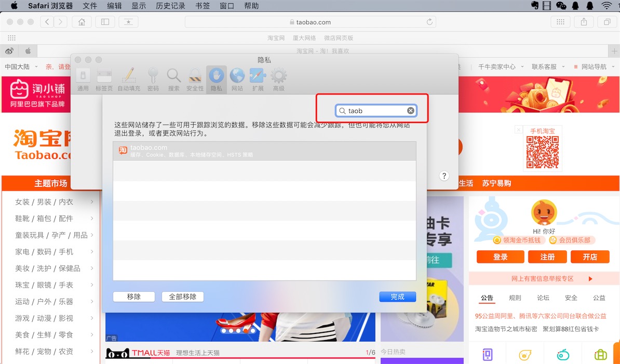Open the 书签 menu

click(x=203, y=6)
